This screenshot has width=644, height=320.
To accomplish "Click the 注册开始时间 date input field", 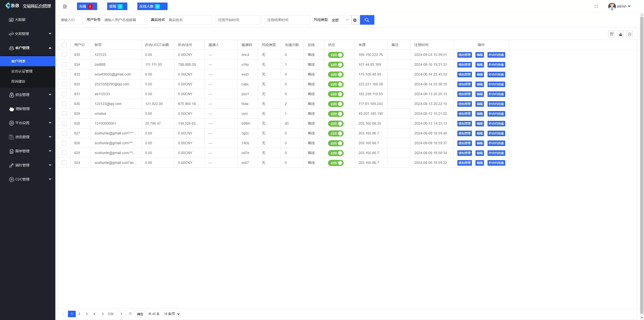I will [238, 20].
